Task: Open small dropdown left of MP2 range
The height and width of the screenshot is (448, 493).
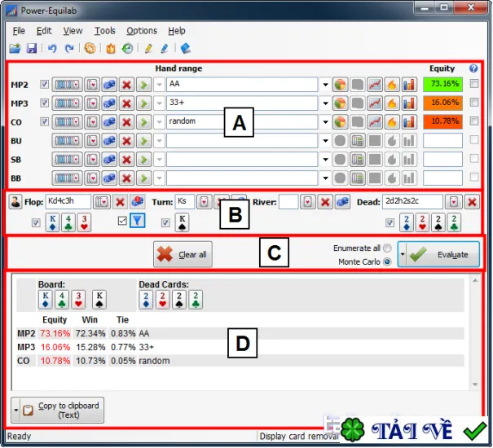Action: (x=160, y=85)
